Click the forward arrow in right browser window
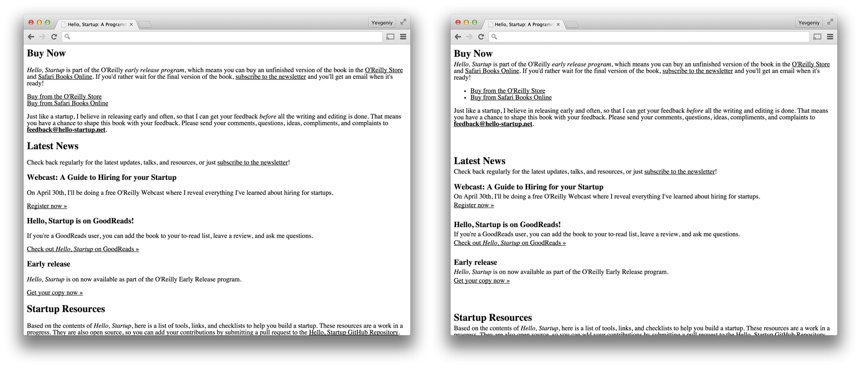868x368 pixels. click(469, 37)
